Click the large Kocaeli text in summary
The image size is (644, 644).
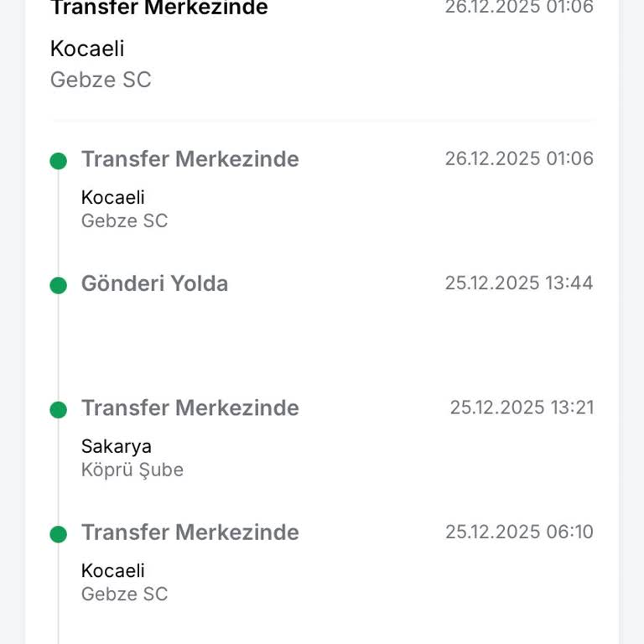click(87, 49)
